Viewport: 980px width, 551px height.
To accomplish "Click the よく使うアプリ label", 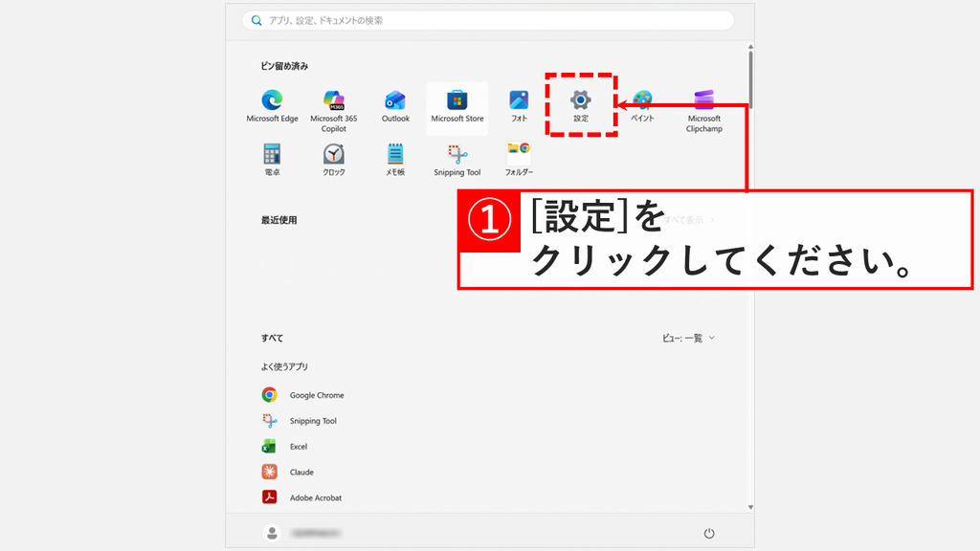I will [x=284, y=366].
